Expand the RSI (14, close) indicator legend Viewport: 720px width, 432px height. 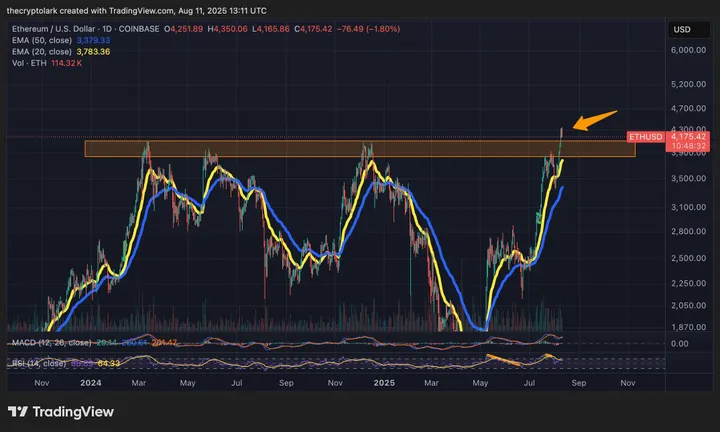point(38,362)
